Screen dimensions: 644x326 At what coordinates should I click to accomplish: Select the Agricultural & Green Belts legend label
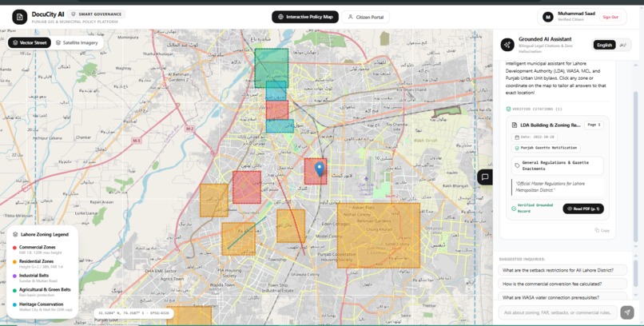(x=45, y=289)
